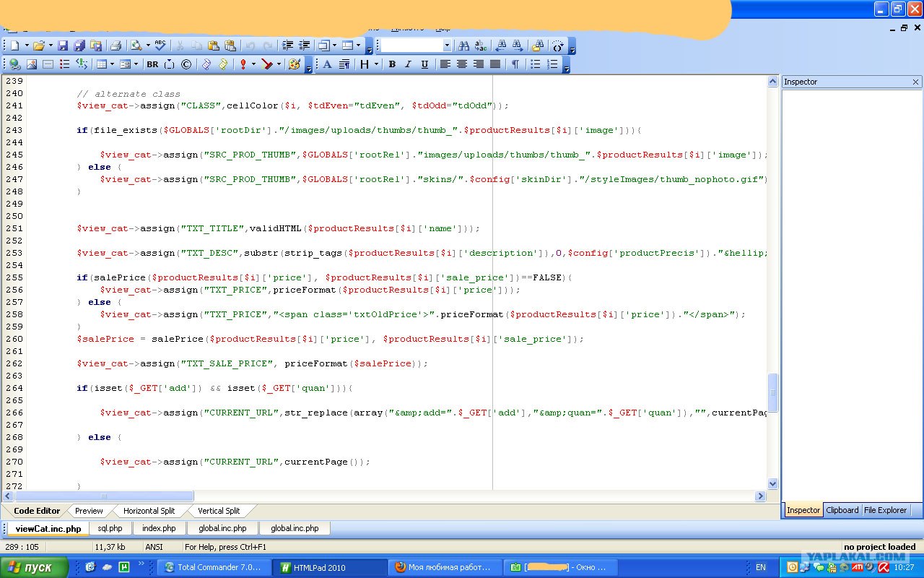Click the horizontal scrollbar thumb

click(104, 496)
